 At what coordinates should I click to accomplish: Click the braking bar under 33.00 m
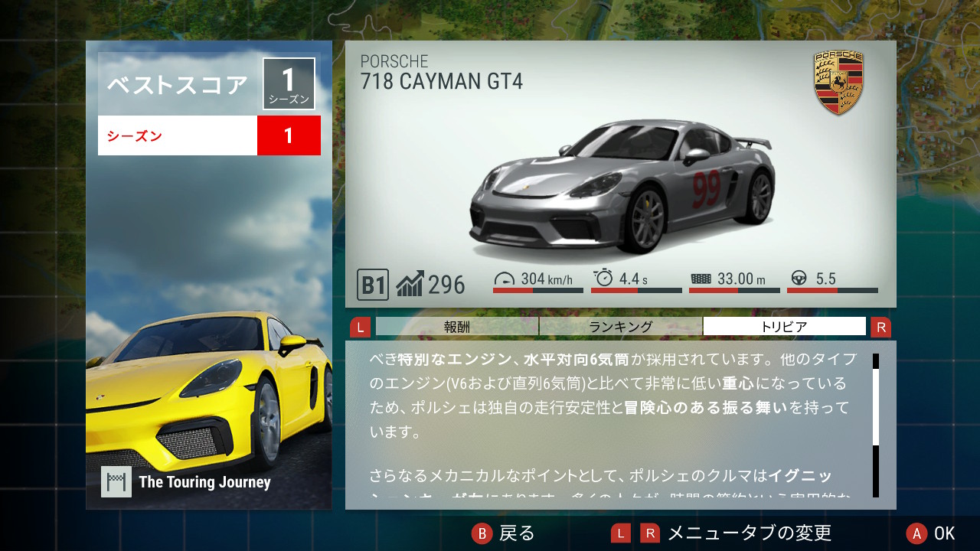point(734,291)
